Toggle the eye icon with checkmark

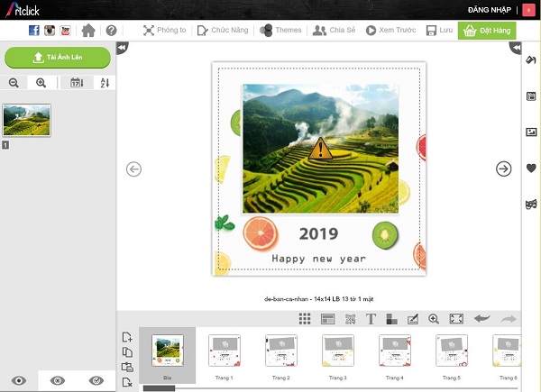[96, 380]
